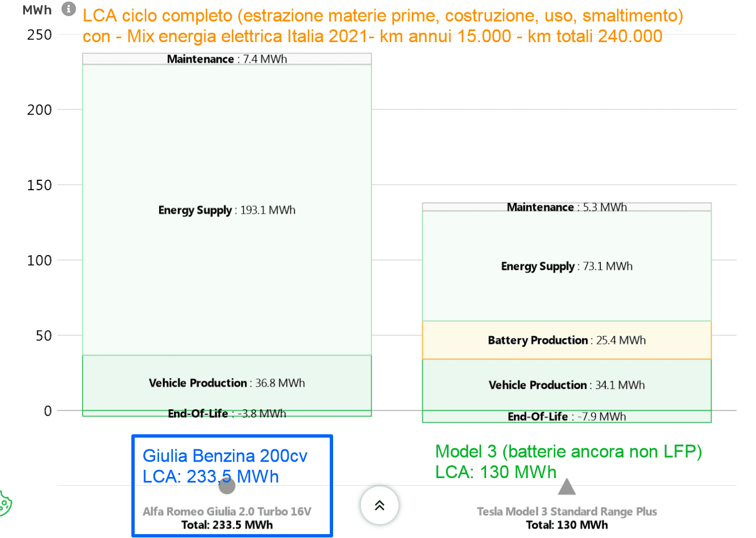Select the gray circle marker for Giulia
Viewport: 756px width, 538px height.
227,485
